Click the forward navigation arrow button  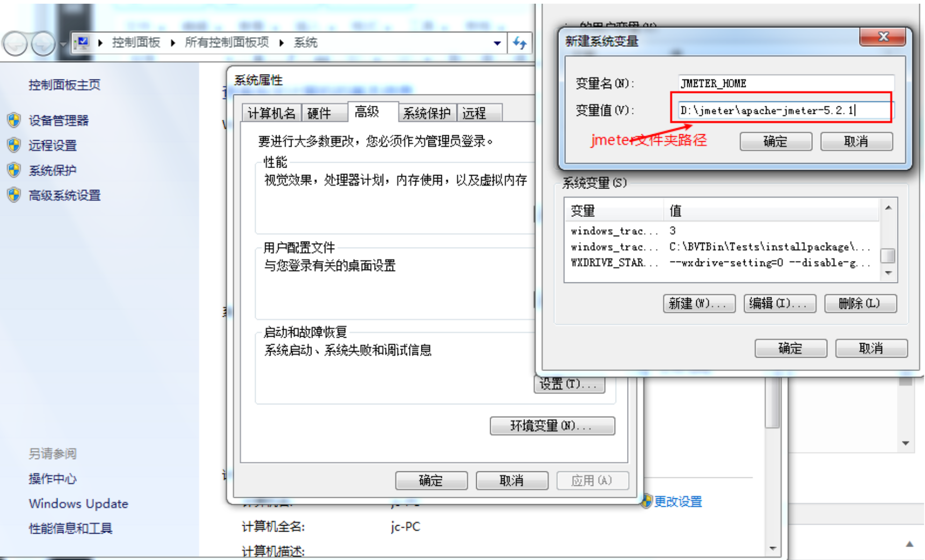(x=43, y=43)
